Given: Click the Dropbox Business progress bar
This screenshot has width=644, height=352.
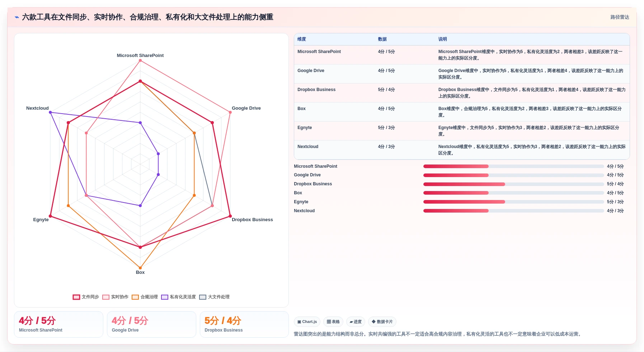Looking at the screenshot, I should point(513,184).
